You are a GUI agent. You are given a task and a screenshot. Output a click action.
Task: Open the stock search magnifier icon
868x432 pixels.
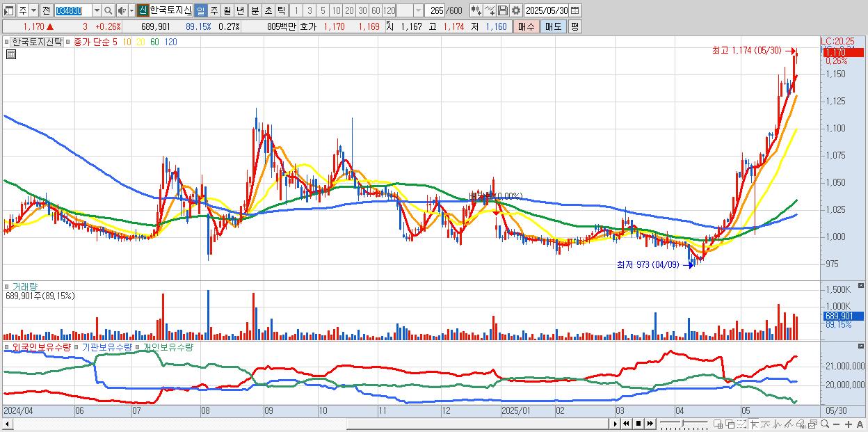[108, 10]
